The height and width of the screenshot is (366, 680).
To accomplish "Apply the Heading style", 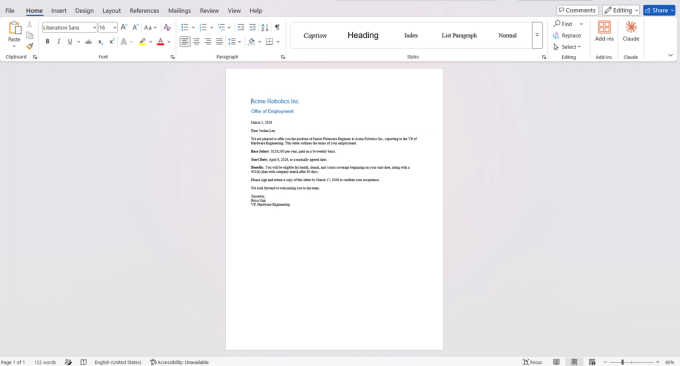I will pos(363,35).
